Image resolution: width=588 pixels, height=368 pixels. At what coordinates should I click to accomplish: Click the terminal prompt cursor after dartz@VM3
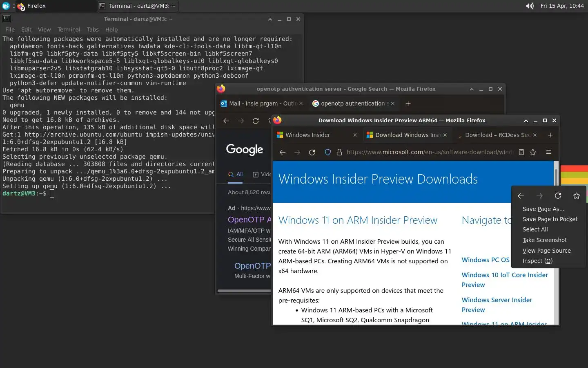pos(52,193)
